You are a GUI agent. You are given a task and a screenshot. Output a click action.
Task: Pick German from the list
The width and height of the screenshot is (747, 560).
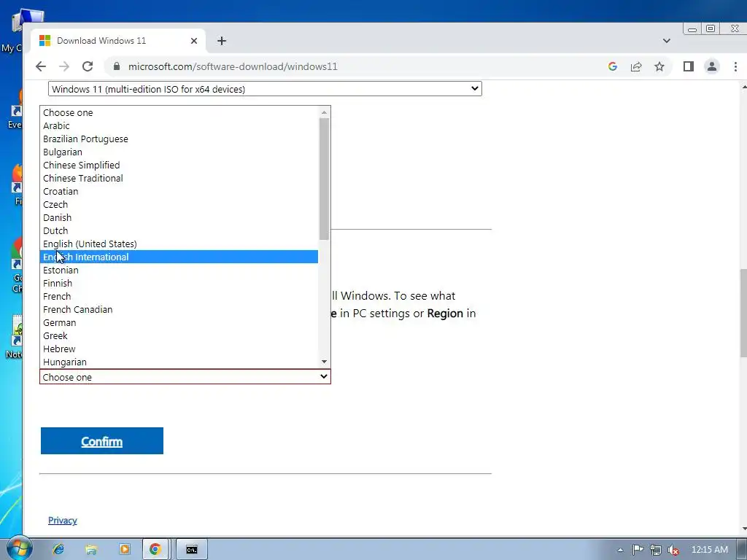[179, 322]
